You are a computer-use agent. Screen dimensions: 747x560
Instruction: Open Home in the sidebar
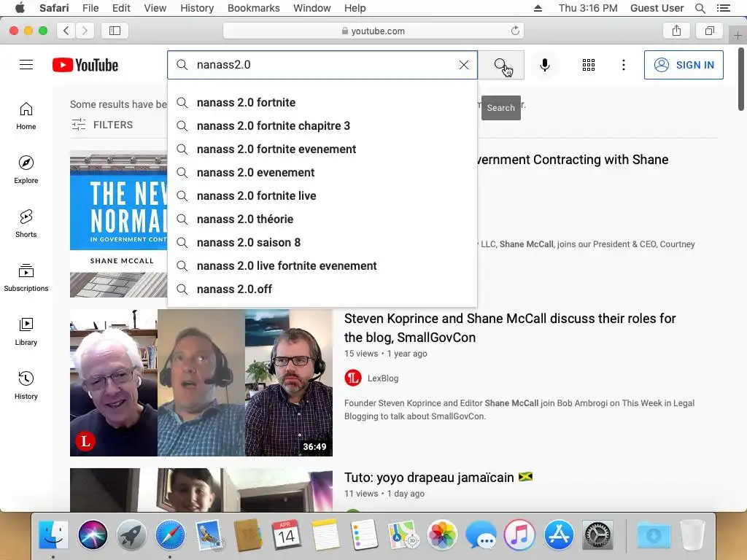pos(26,116)
